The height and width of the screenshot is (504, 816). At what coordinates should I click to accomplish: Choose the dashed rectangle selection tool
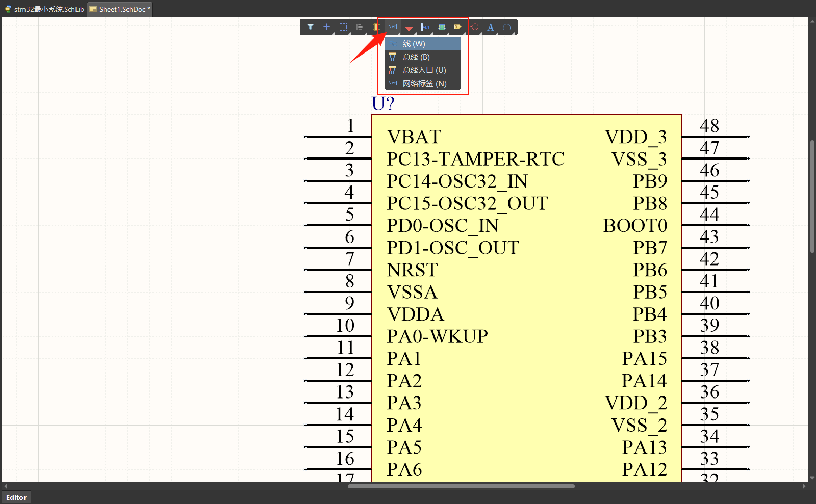[x=343, y=27]
